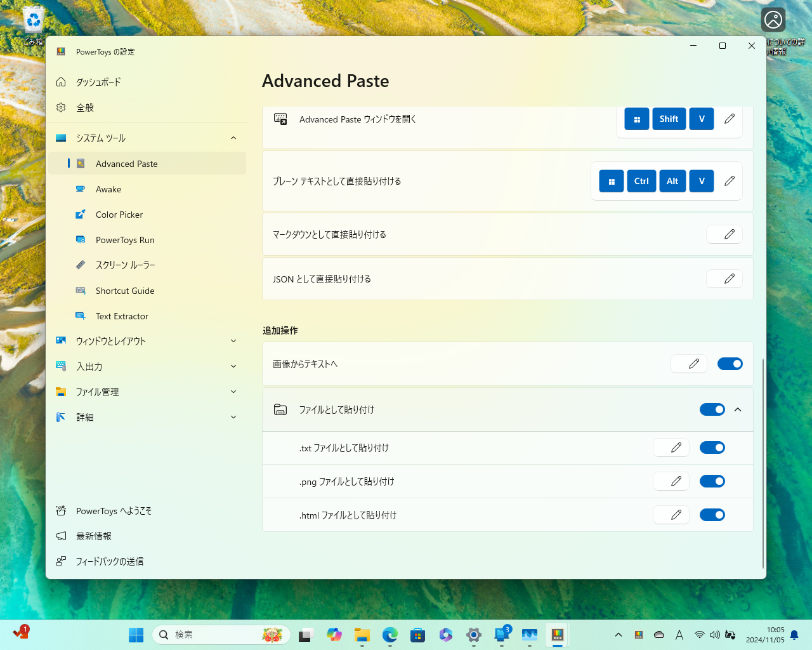The image size is (812, 650).
Task: Open the Wi-Fi network tray icon
Action: (x=700, y=635)
